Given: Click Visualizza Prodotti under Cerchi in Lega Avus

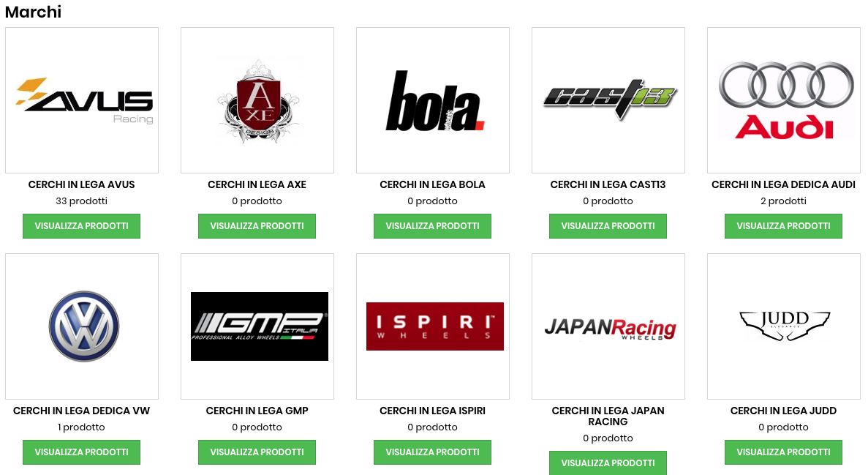Looking at the screenshot, I should pyautogui.click(x=81, y=226).
